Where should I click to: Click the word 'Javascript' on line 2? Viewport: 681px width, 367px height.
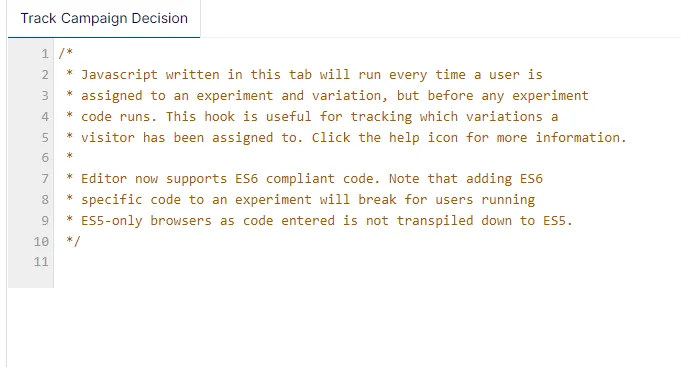pyautogui.click(x=119, y=75)
